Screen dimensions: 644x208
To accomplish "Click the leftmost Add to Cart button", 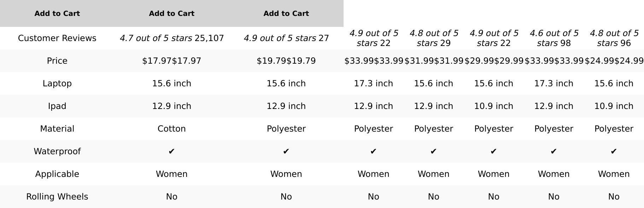I will [x=57, y=13].
